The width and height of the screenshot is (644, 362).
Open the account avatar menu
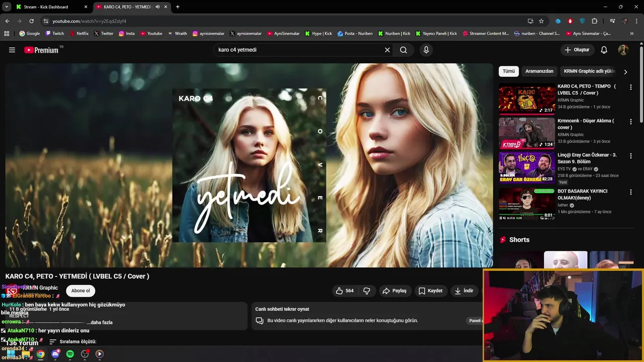pyautogui.click(x=623, y=50)
